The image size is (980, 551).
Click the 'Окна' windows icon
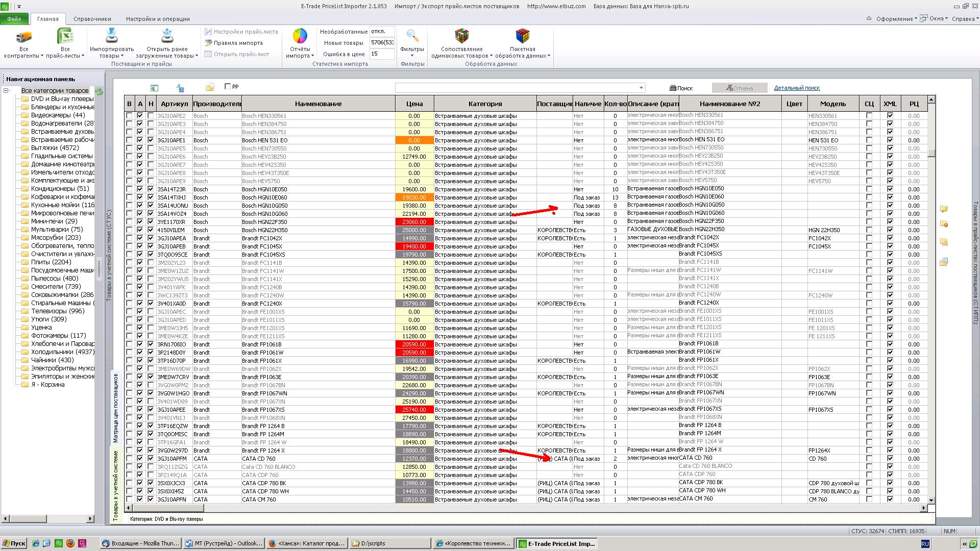coord(923,18)
